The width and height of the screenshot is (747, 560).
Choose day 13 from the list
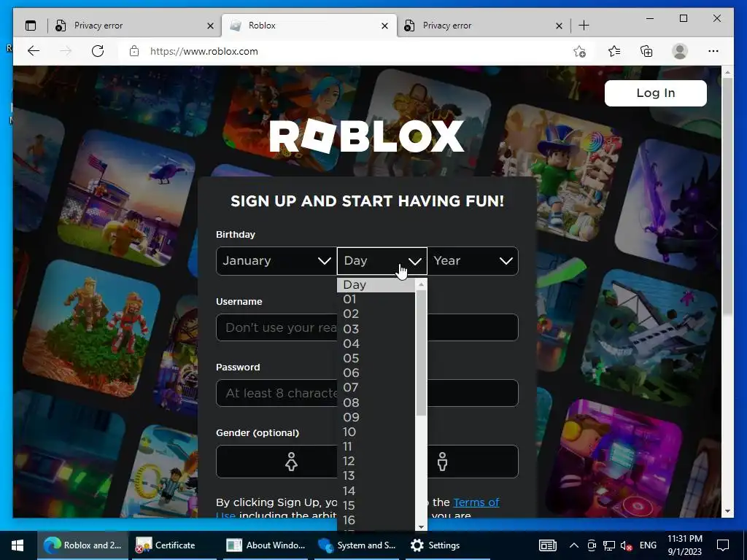click(376, 476)
